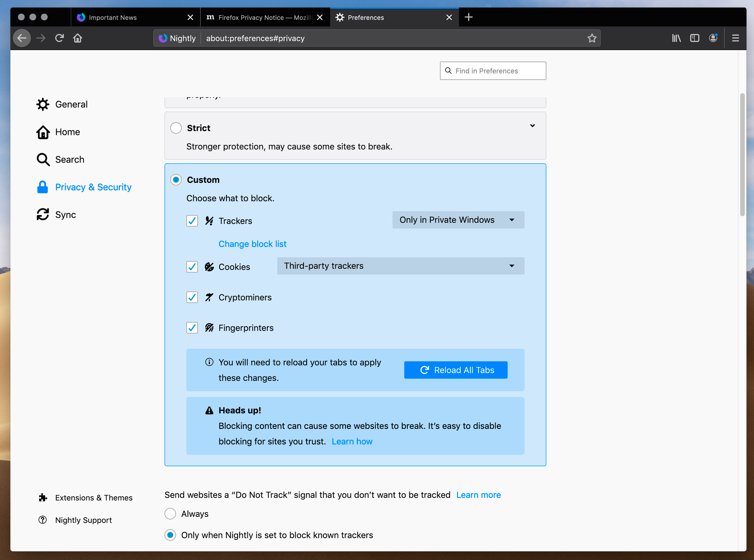Screen dimensions: 754x560
Task: Click the Privacy & Security lock icon
Action: pos(43,187)
